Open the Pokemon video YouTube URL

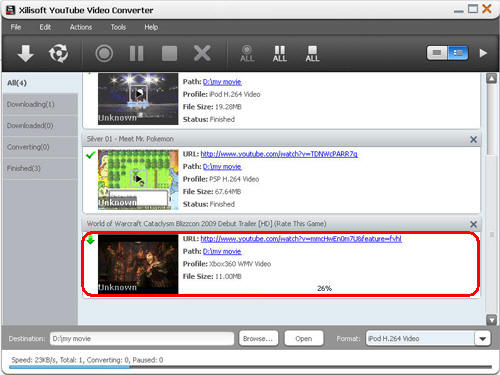pyautogui.click(x=279, y=154)
